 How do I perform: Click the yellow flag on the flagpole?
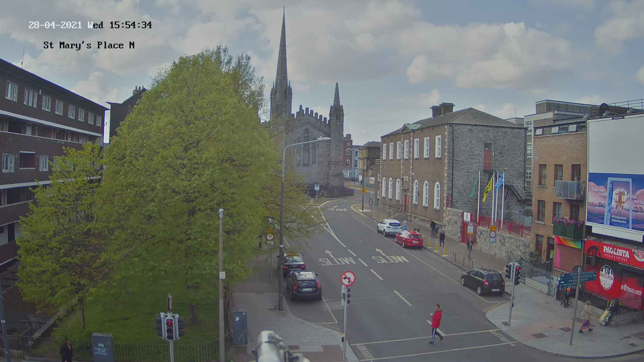click(488, 189)
